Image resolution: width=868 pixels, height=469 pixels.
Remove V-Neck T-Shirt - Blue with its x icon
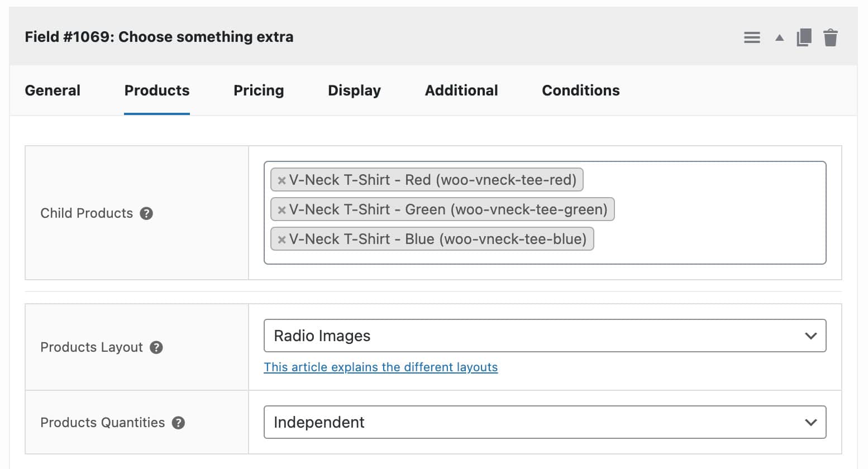click(281, 239)
